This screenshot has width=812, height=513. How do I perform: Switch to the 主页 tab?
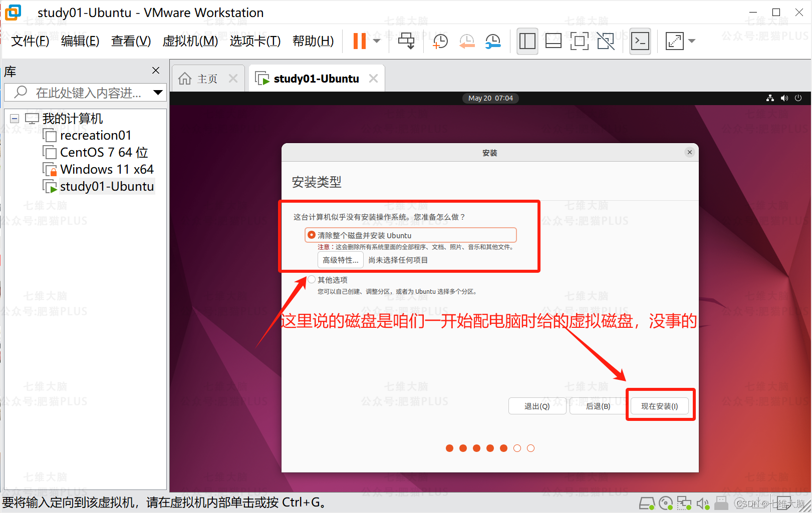point(207,79)
